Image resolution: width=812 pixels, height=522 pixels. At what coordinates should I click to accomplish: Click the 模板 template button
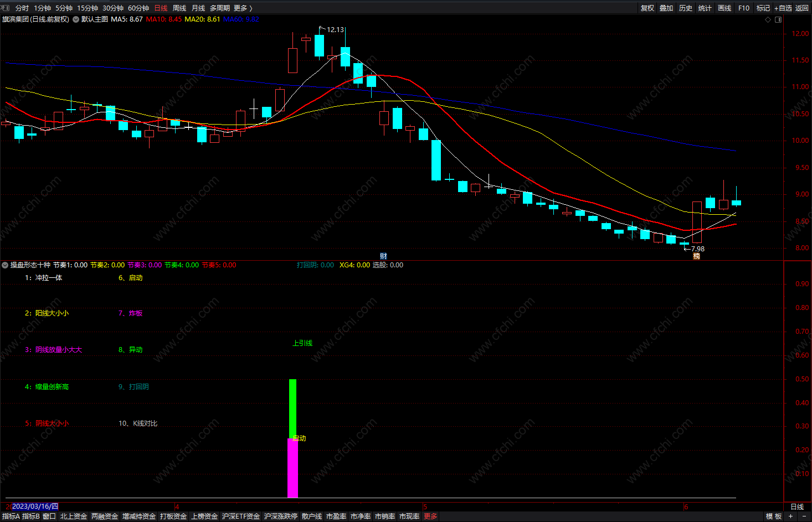(774, 516)
